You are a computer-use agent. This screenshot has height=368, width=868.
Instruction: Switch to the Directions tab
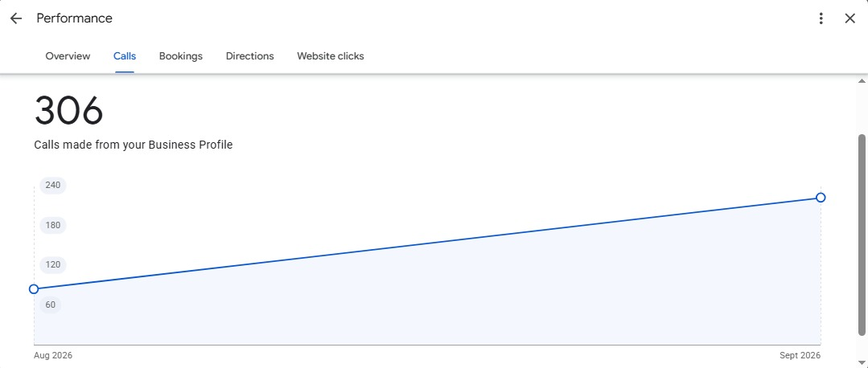(x=249, y=55)
